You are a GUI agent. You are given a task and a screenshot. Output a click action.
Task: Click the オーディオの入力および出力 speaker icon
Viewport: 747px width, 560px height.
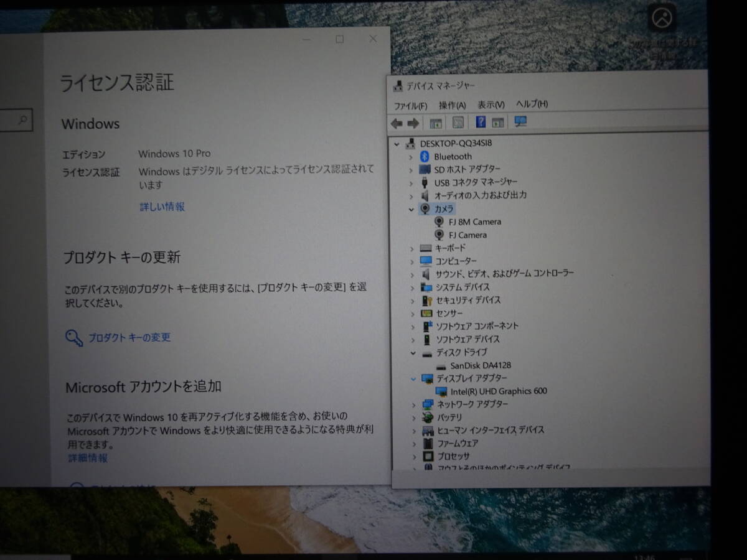point(425,195)
